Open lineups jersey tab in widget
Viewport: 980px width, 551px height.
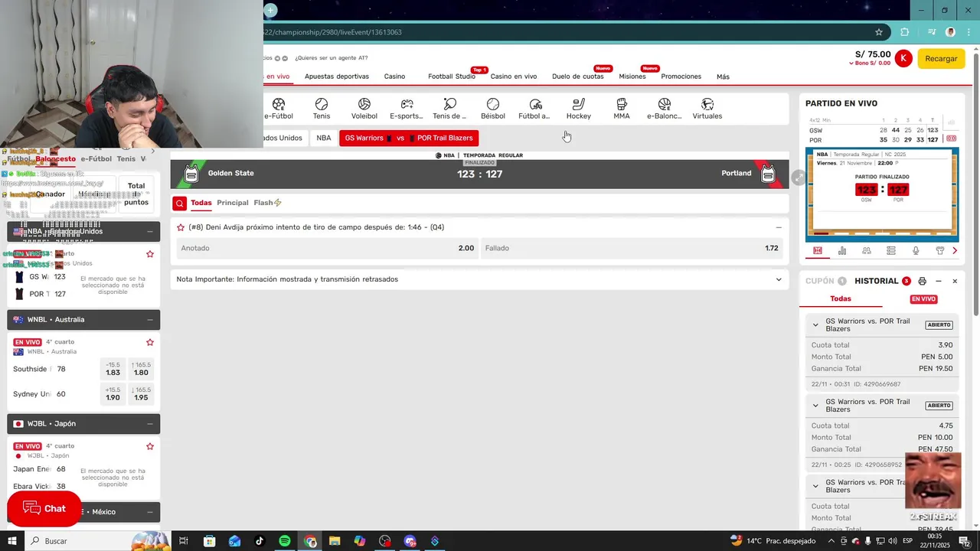[x=940, y=251]
